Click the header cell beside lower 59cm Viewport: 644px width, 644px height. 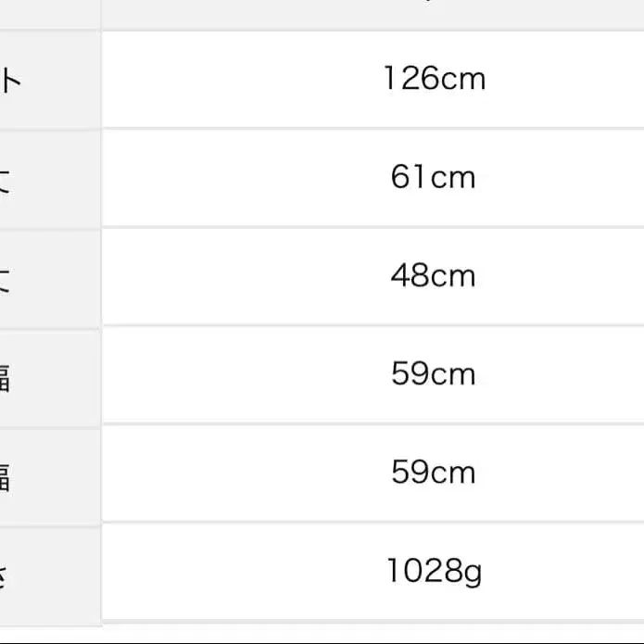click(x=48, y=474)
